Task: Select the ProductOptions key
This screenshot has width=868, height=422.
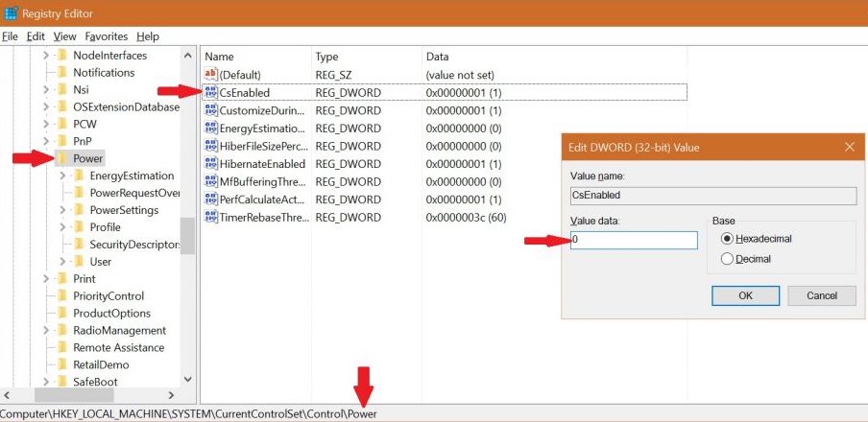Action: tap(111, 313)
